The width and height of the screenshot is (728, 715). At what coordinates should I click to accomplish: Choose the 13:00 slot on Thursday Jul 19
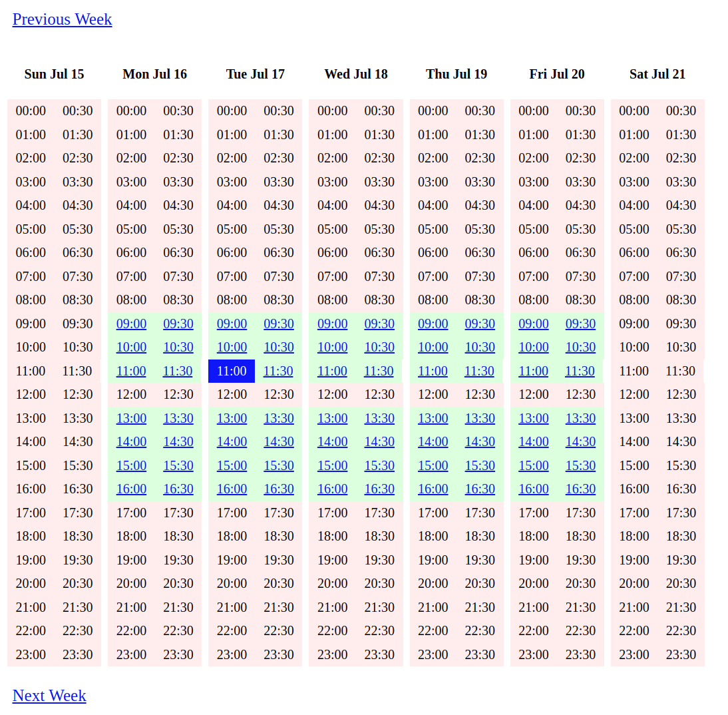click(x=433, y=418)
